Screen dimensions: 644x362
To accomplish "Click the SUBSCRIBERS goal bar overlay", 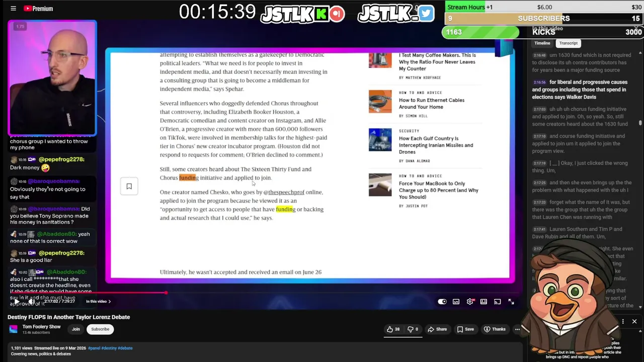I will pos(543,18).
